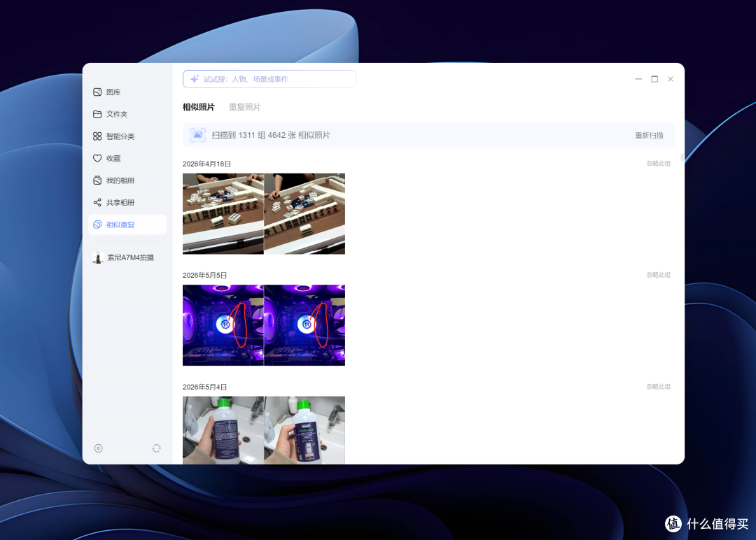The height and width of the screenshot is (540, 756).
Task: Open first mahjong photo thumbnail
Action: click(223, 214)
